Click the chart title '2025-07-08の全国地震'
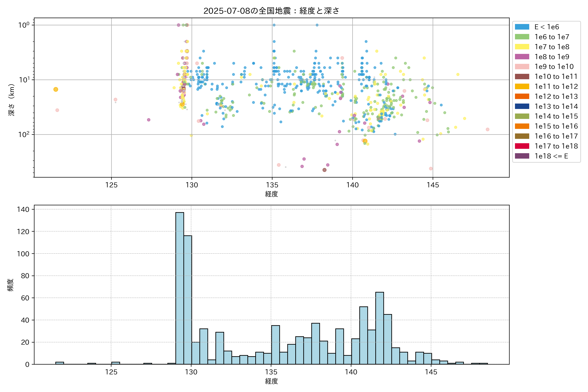588x392 pixels. (x=271, y=11)
